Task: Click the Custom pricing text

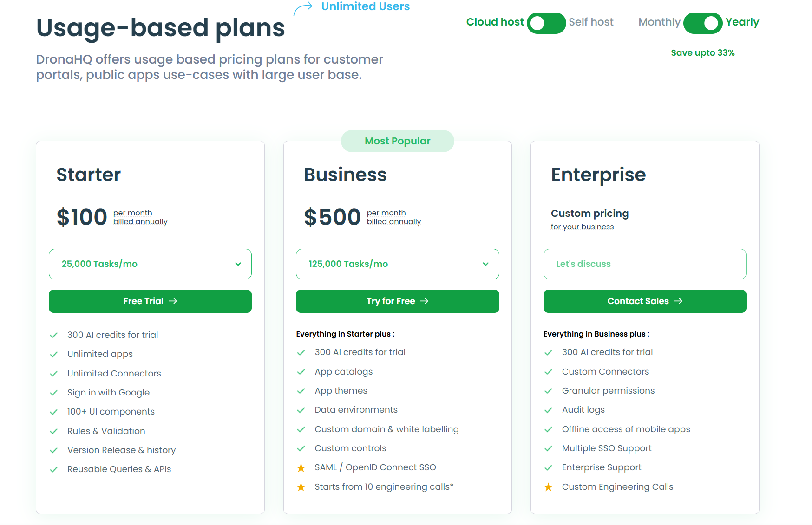Action: pyautogui.click(x=589, y=214)
